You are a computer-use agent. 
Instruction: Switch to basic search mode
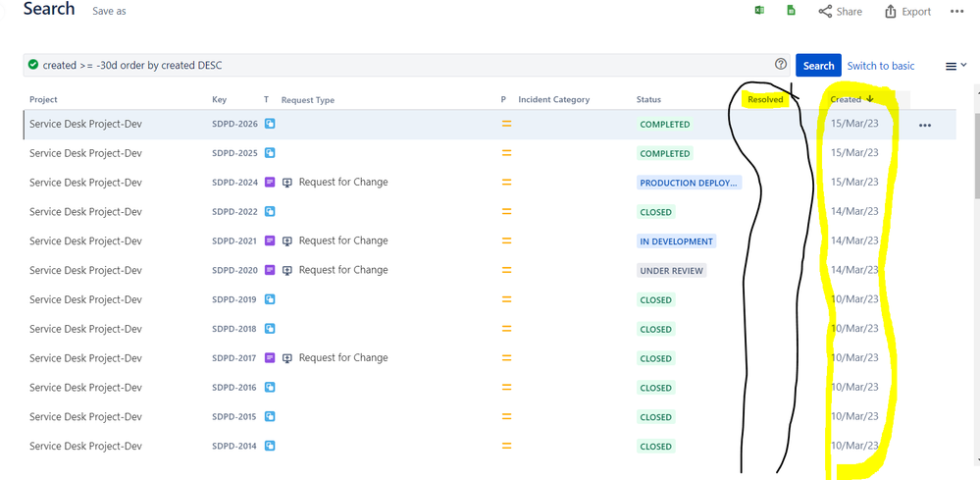(880, 66)
